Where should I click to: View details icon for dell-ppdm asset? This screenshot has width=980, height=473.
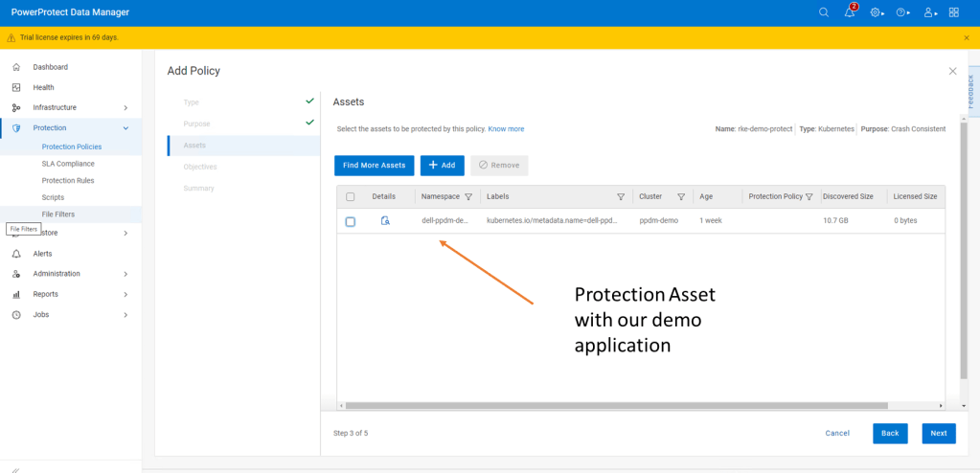[385, 220]
